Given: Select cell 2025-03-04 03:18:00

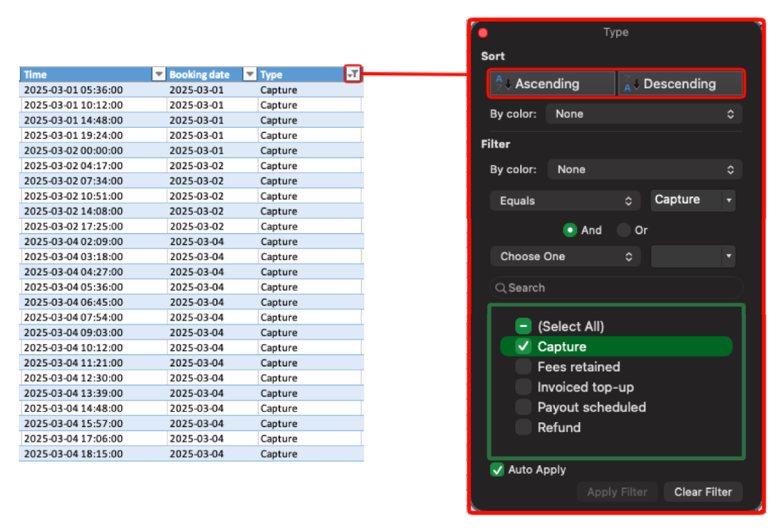Looking at the screenshot, I should (x=93, y=257).
